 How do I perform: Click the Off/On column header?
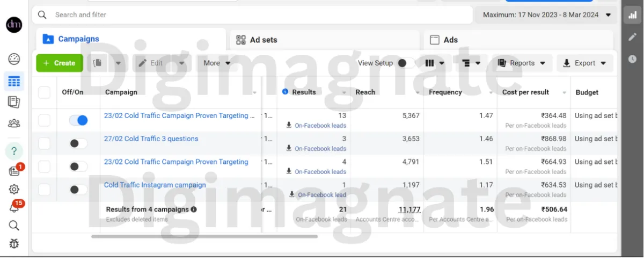point(72,92)
